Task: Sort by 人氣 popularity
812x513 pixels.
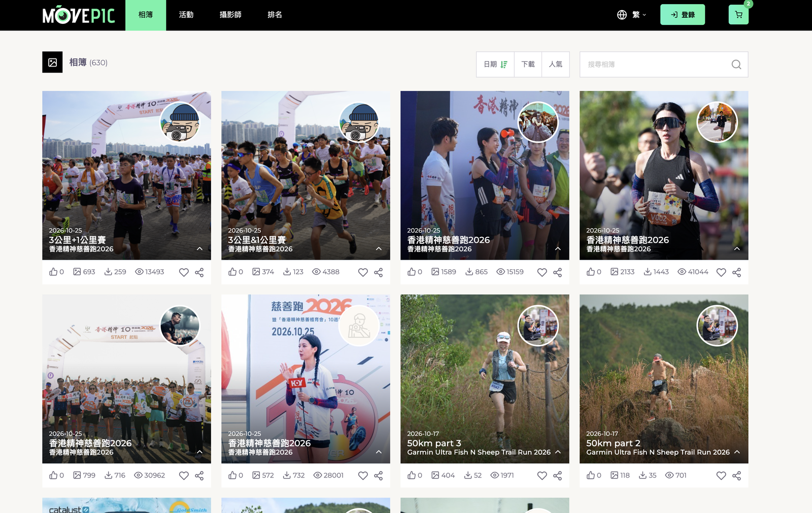Action: pyautogui.click(x=556, y=65)
